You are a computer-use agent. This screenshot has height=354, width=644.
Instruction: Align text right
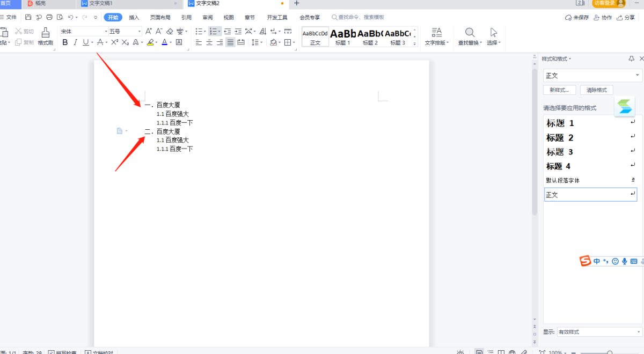(x=219, y=42)
